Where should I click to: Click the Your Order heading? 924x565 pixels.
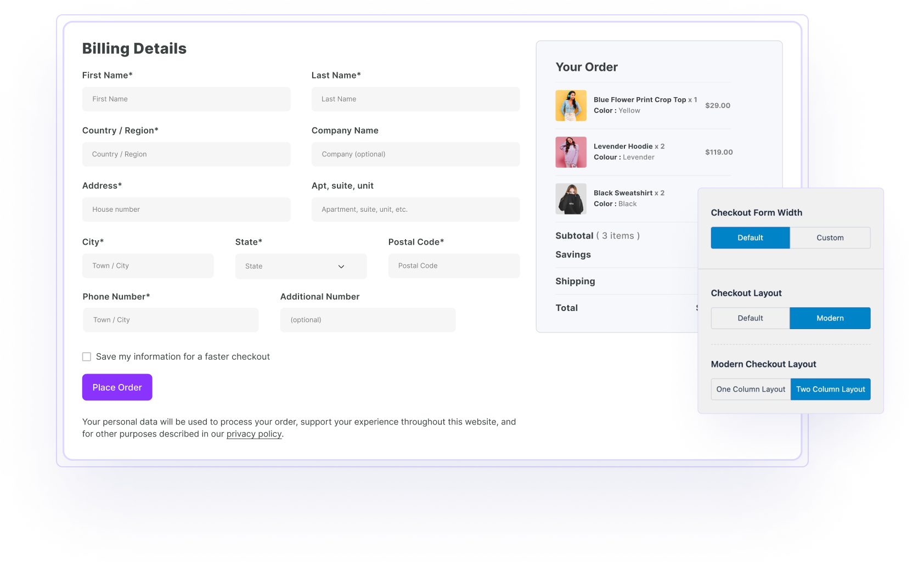[x=587, y=67]
